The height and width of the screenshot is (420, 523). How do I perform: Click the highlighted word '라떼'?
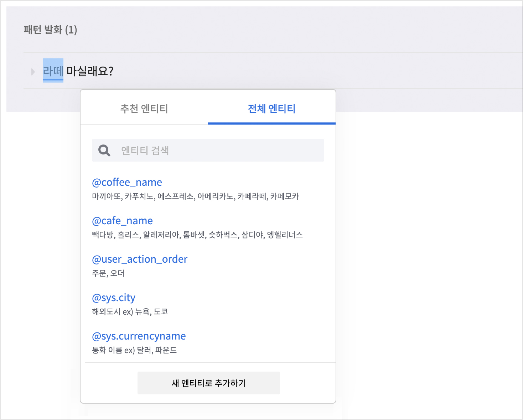[53, 71]
